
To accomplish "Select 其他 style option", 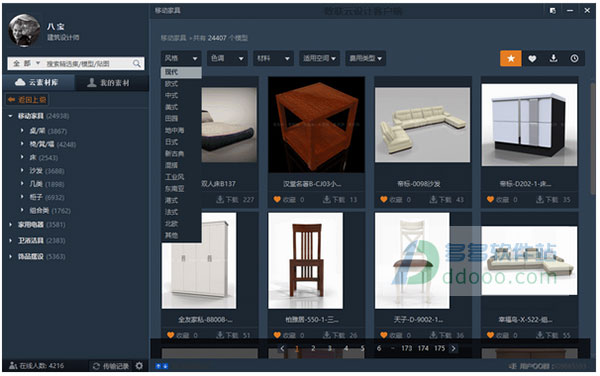I will tap(181, 235).
